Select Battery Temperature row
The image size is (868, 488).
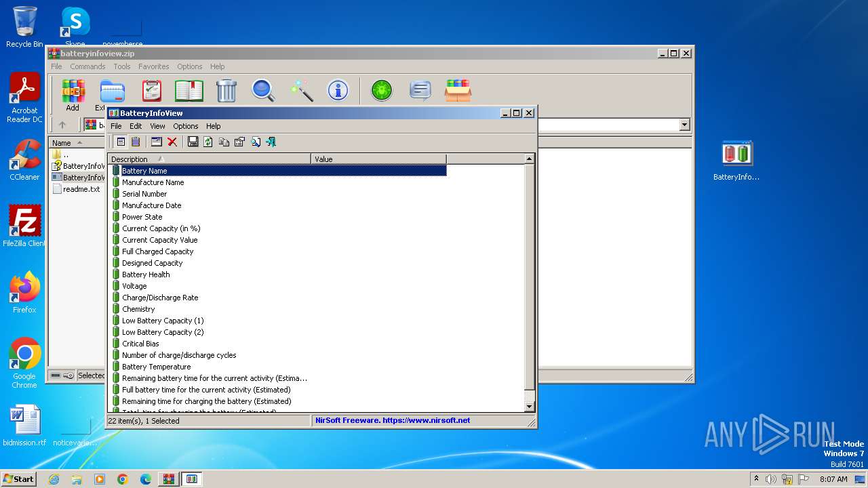(156, 367)
